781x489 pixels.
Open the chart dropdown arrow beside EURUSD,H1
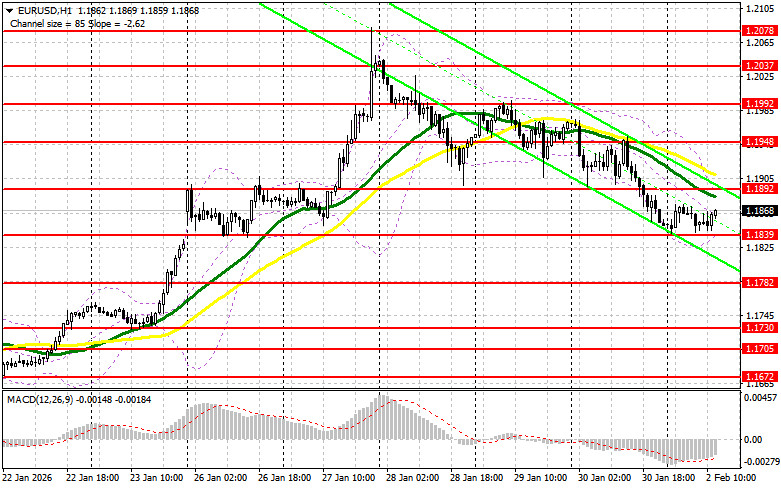click(x=9, y=10)
